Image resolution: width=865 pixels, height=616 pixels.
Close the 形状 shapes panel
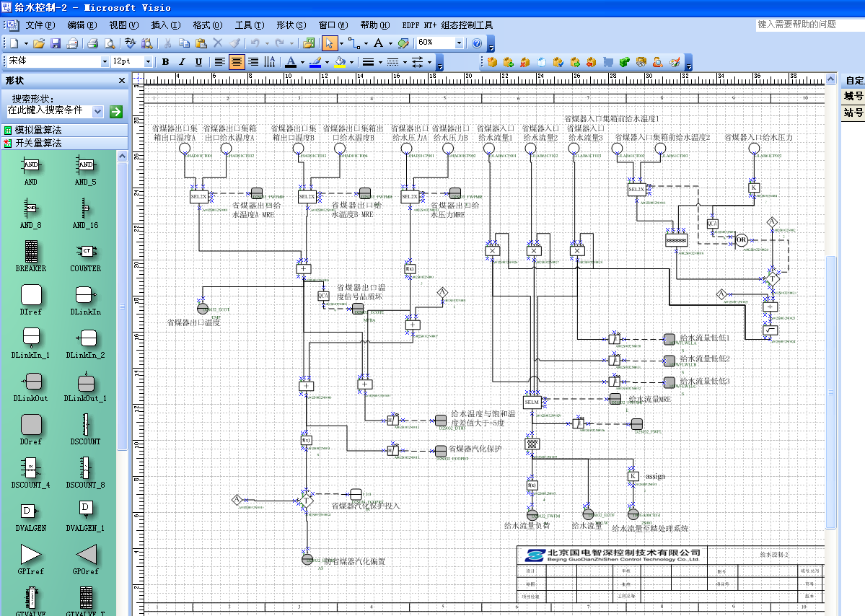122,81
